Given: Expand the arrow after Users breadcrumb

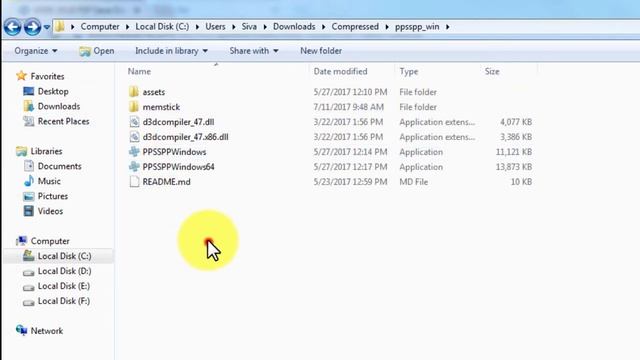Looking at the screenshot, I should point(233,27).
